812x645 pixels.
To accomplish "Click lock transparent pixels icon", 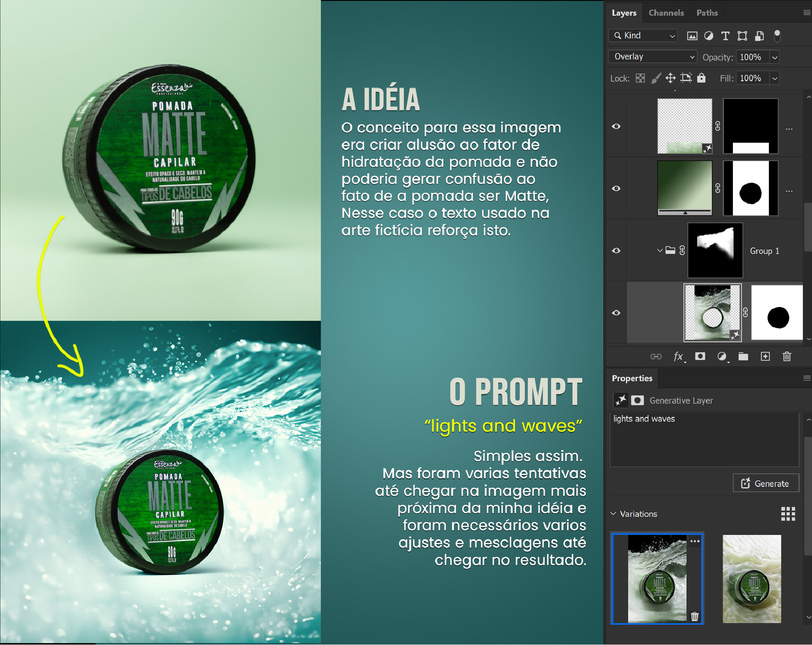I will click(640, 78).
